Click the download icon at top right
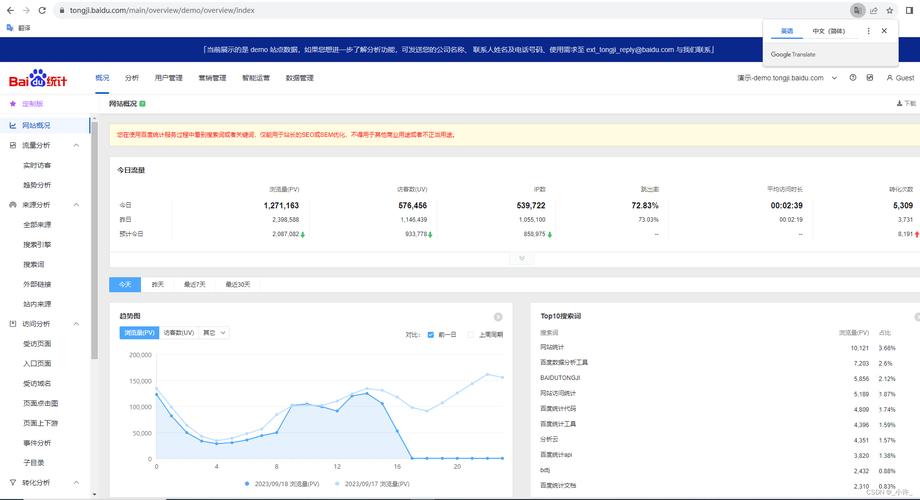 point(899,103)
